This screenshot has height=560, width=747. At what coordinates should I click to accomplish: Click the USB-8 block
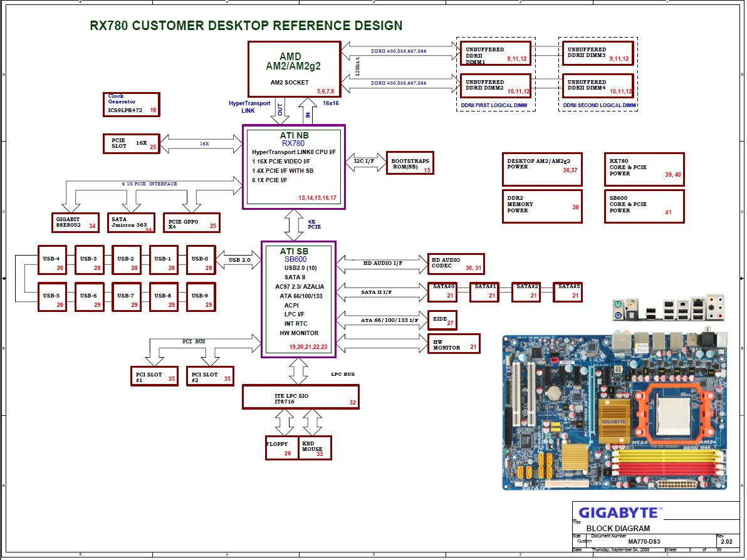[164, 297]
